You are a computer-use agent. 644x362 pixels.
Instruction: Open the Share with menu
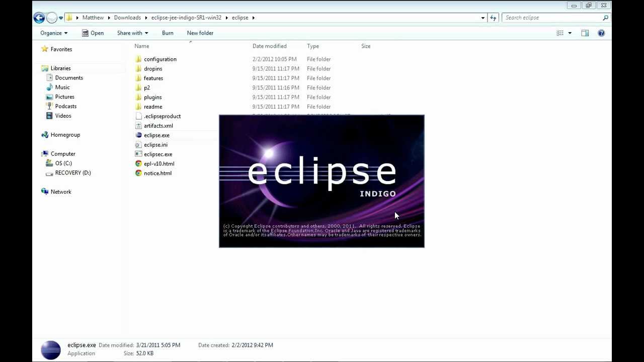(x=133, y=33)
